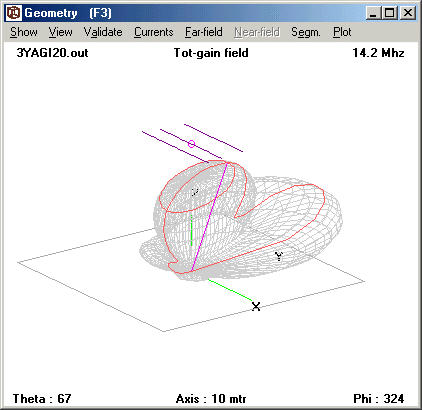Open the Segm. menu
The height and width of the screenshot is (410, 422).
coord(306,32)
